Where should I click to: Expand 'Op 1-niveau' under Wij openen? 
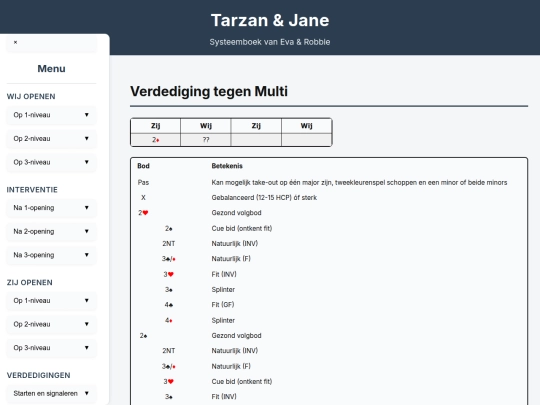[51, 115]
